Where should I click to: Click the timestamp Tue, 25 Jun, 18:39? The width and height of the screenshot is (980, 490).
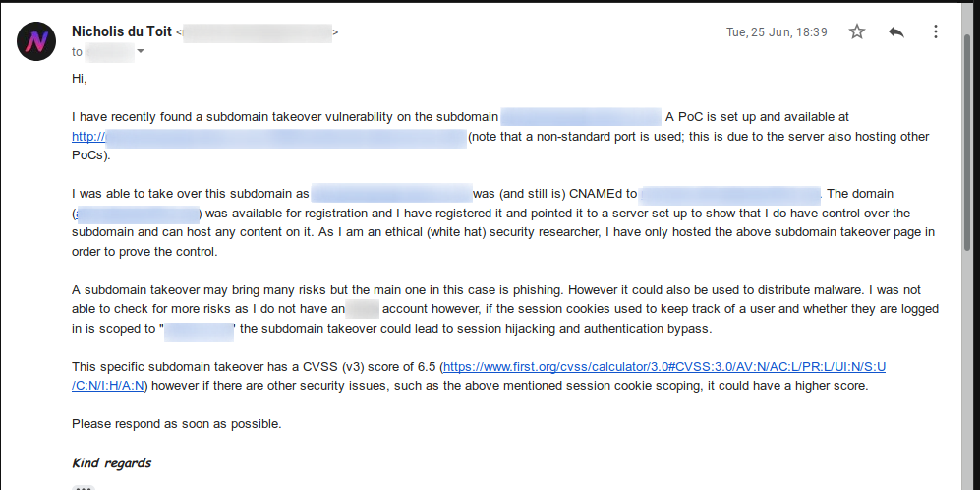pyautogui.click(x=777, y=31)
